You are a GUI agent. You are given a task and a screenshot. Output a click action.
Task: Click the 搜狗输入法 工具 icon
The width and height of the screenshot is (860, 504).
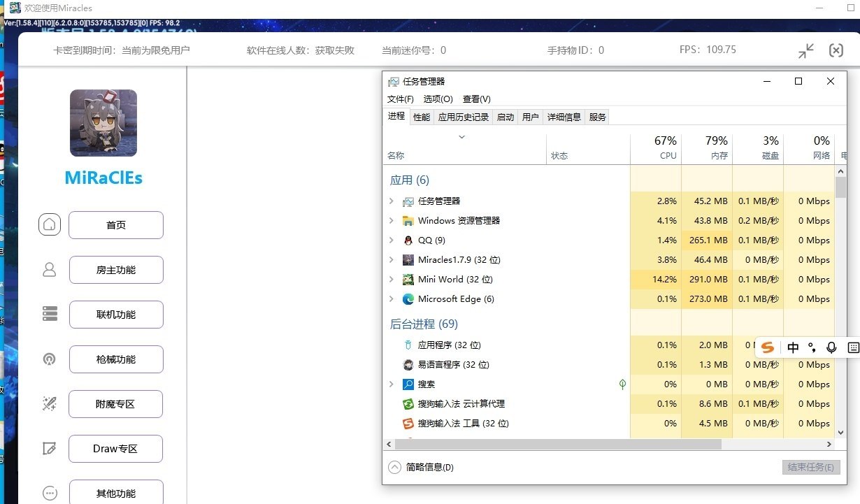pos(408,424)
